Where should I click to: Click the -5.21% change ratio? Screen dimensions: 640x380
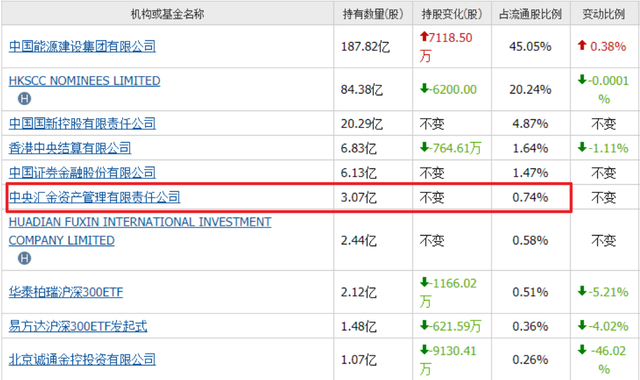point(603,292)
